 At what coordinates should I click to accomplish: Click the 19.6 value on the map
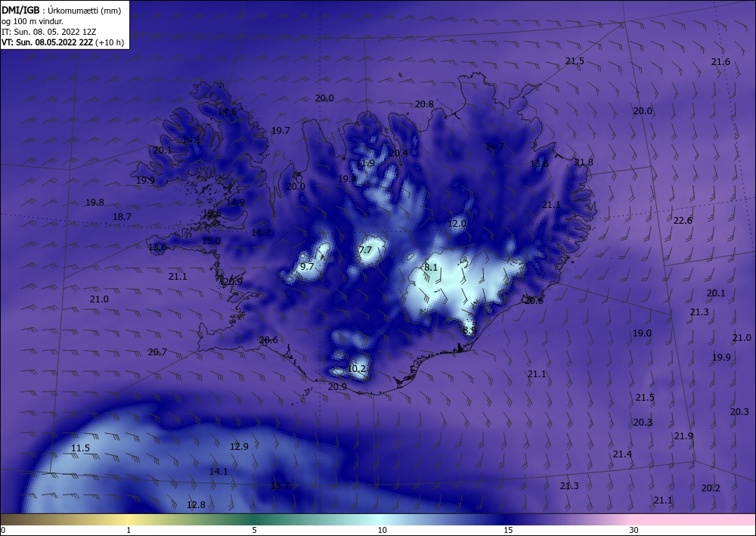click(212, 213)
